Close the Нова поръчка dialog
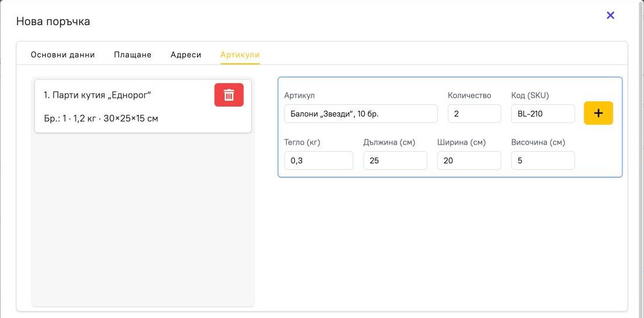The width and height of the screenshot is (644, 318). pyautogui.click(x=611, y=16)
